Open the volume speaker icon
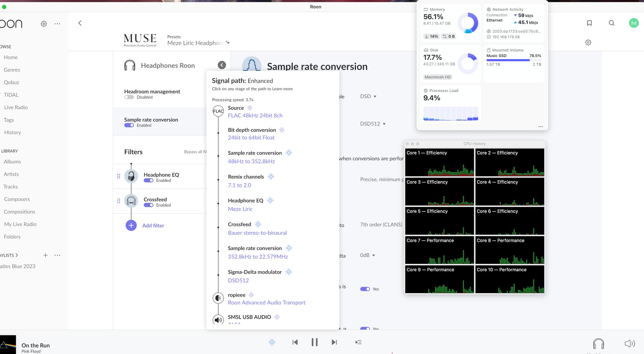This screenshot has height=354, width=644. click(x=630, y=343)
